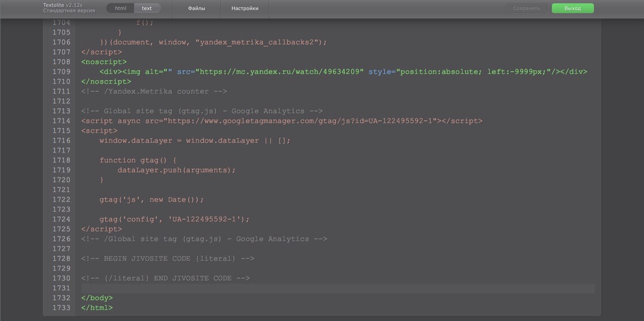Screen dimensions: 644x321
Task: Click the window.dataLayer assignment line
Action: 195,141
